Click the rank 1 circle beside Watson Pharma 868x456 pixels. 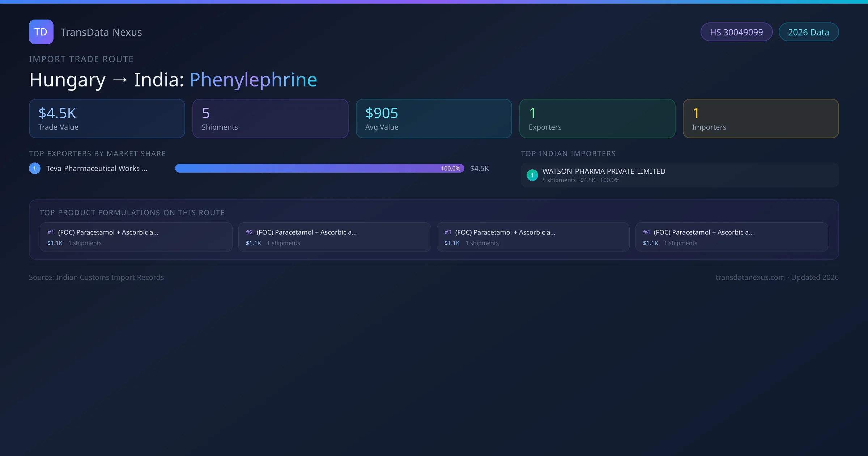tap(532, 175)
